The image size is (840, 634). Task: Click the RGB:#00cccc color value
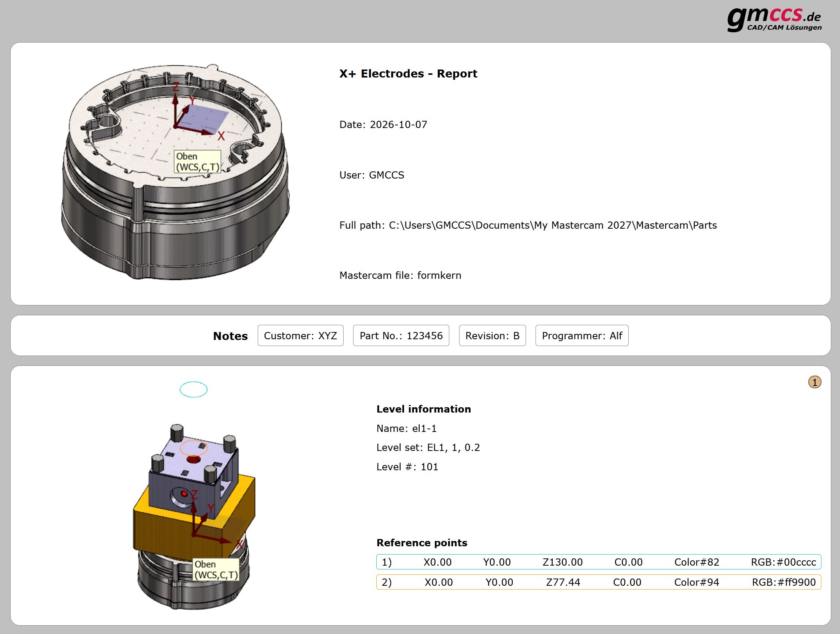(783, 562)
